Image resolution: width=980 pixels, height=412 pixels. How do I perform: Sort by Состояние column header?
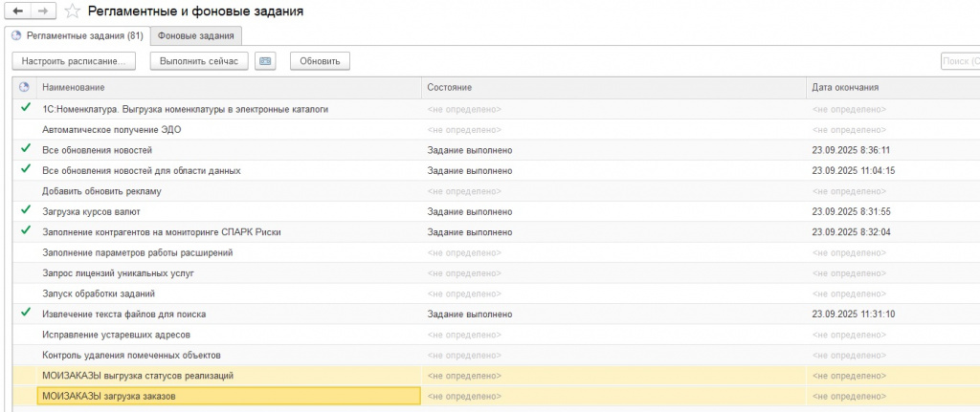pos(612,87)
